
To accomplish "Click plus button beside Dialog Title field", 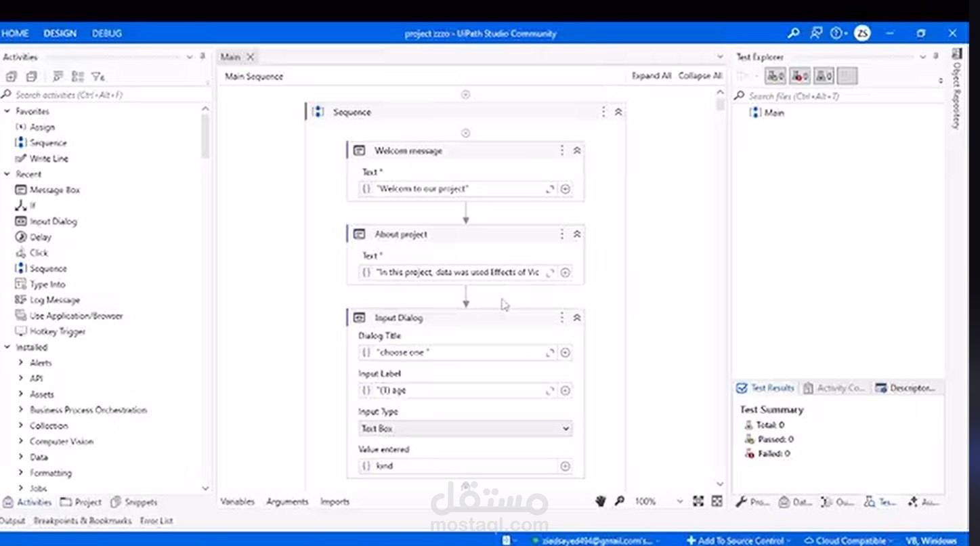I will tap(565, 352).
